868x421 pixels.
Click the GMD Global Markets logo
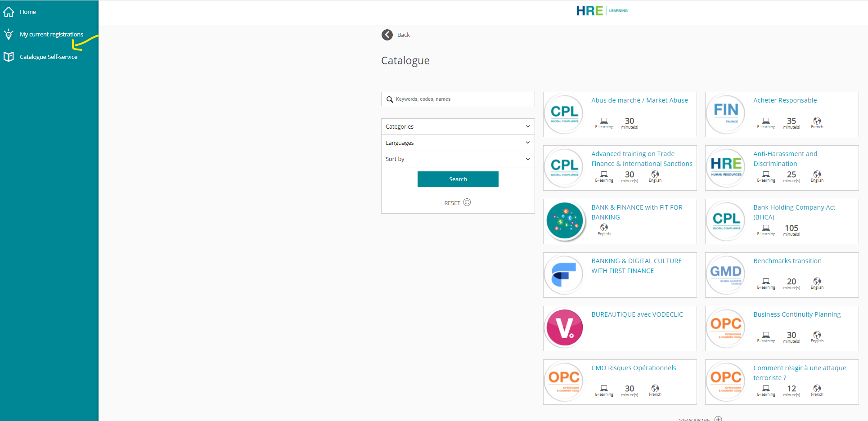(726, 275)
